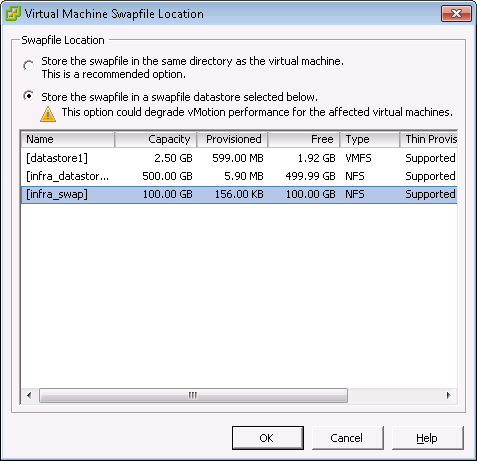This screenshot has width=477, height=461.
Task: Click the left scroll arrow
Action: click(29, 395)
